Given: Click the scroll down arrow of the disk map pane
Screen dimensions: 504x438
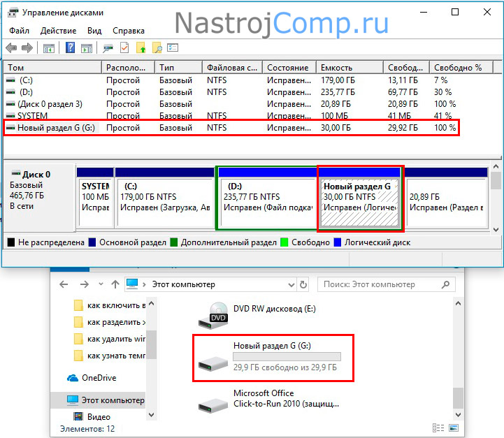Looking at the screenshot, I should [496, 229].
